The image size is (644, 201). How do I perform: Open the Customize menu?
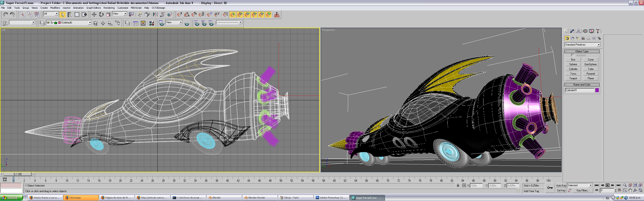(123, 8)
